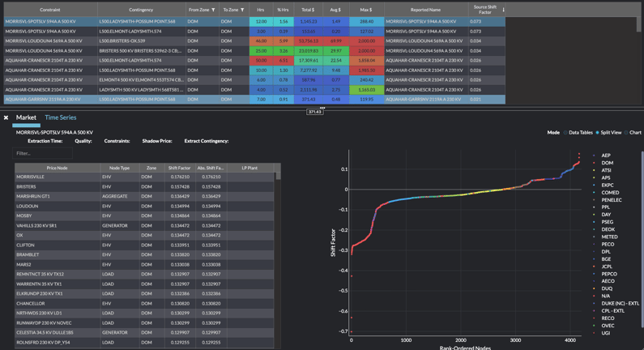This screenshot has height=350, width=644.
Task: Select the BRISTERS price node row
Action: 144,186
